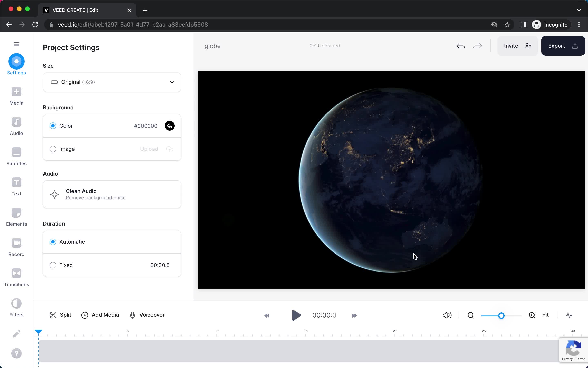Click the address bar URL
This screenshot has height=368, width=588.
click(x=133, y=25)
